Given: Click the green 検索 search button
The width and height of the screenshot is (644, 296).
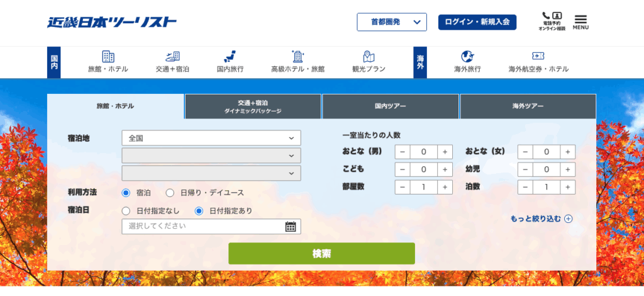Looking at the screenshot, I should coord(321,253).
